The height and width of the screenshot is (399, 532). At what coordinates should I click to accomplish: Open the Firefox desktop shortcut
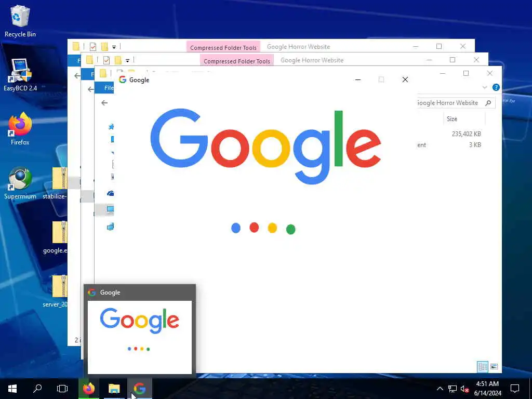tap(20, 129)
